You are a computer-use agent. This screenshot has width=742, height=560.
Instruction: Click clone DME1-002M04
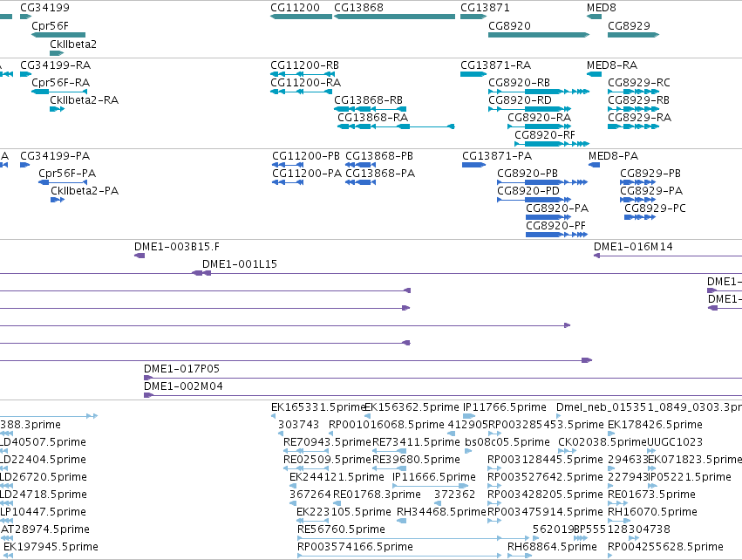click(x=183, y=386)
